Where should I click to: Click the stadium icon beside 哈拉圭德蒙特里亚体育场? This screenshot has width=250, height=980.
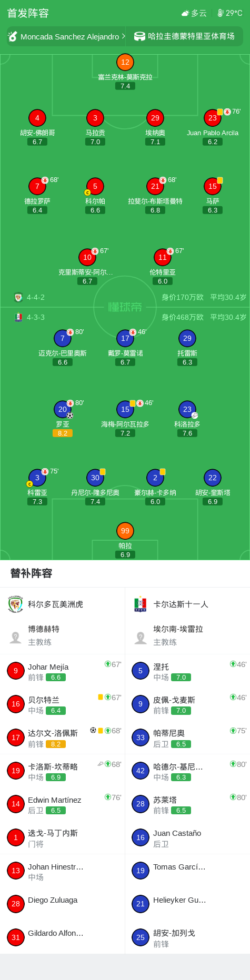pos(139,36)
